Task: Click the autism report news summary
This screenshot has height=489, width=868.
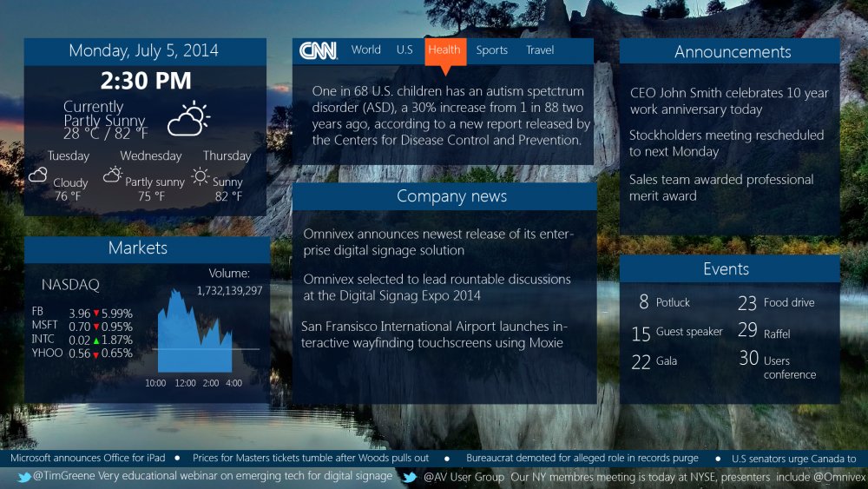Action: tap(450, 116)
